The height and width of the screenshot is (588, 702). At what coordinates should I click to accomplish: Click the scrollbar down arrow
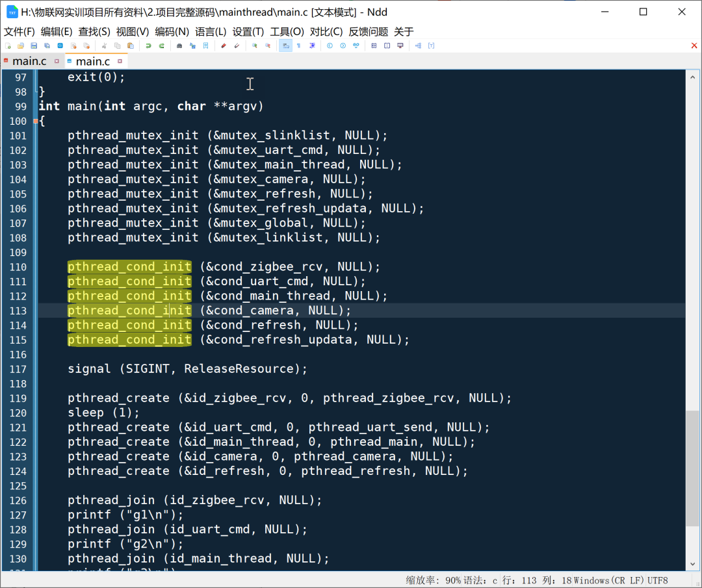point(692,563)
